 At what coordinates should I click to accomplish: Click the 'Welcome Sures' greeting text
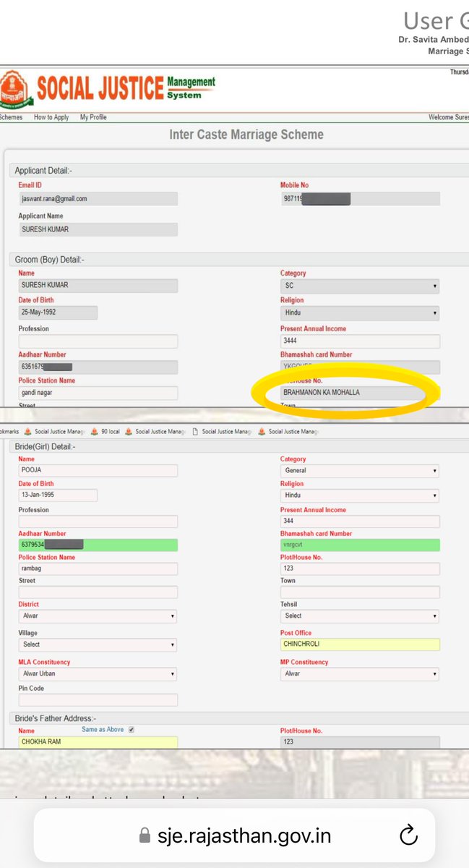pos(449,117)
